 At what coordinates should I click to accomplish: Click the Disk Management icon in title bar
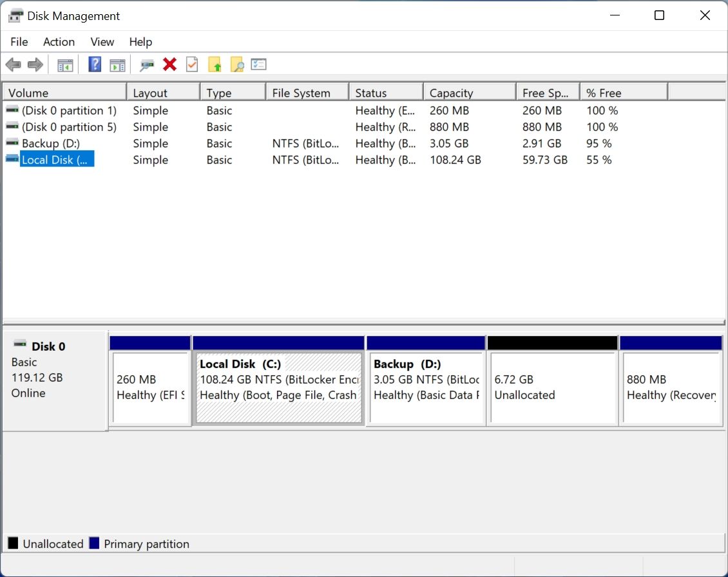click(15, 14)
